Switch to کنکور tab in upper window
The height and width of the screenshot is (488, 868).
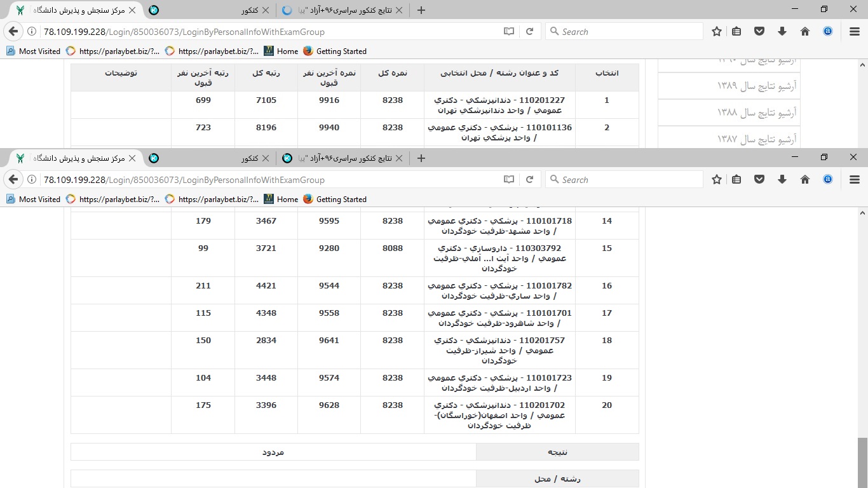(210, 10)
